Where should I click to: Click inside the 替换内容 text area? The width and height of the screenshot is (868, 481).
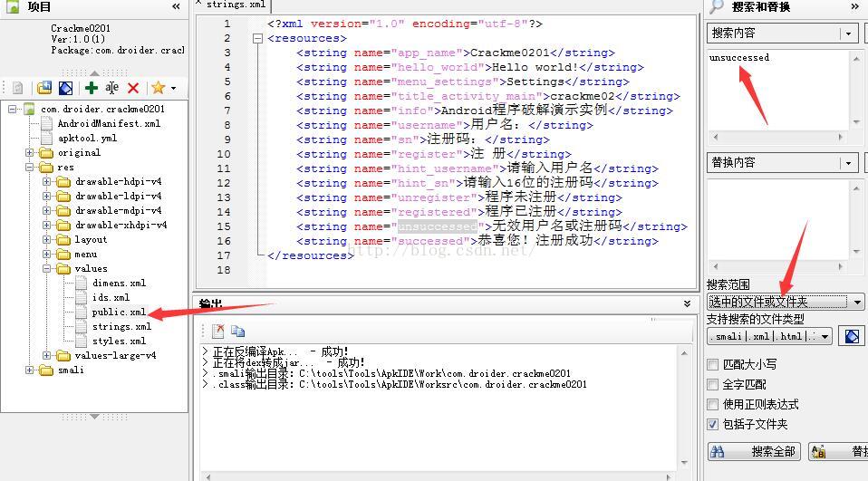point(779,220)
